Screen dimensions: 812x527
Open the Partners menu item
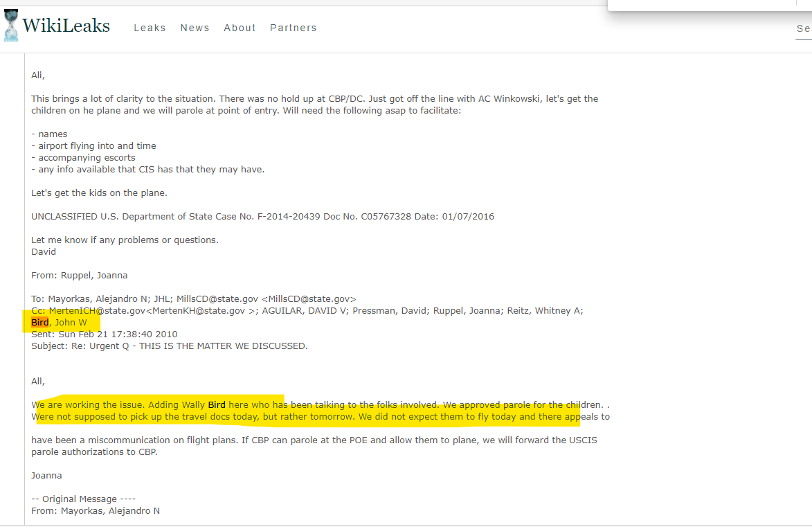coord(293,28)
